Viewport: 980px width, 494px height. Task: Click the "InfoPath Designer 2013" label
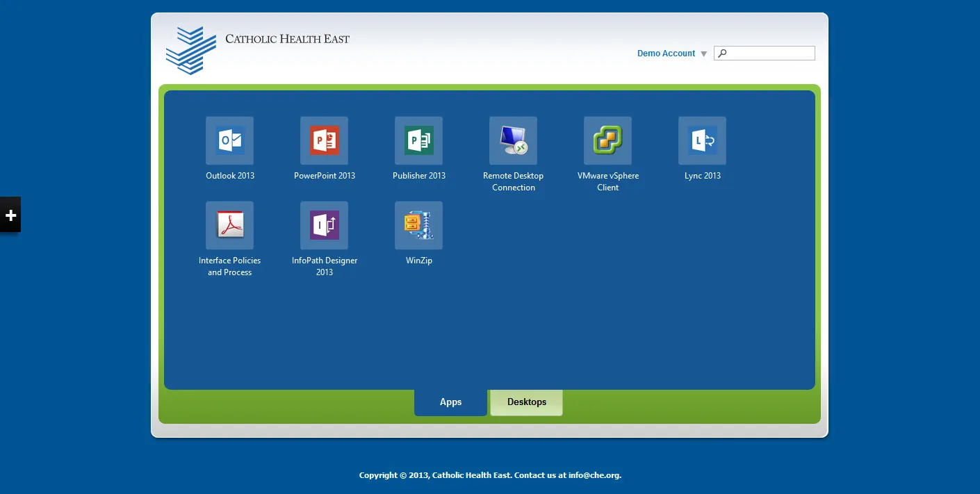point(325,266)
